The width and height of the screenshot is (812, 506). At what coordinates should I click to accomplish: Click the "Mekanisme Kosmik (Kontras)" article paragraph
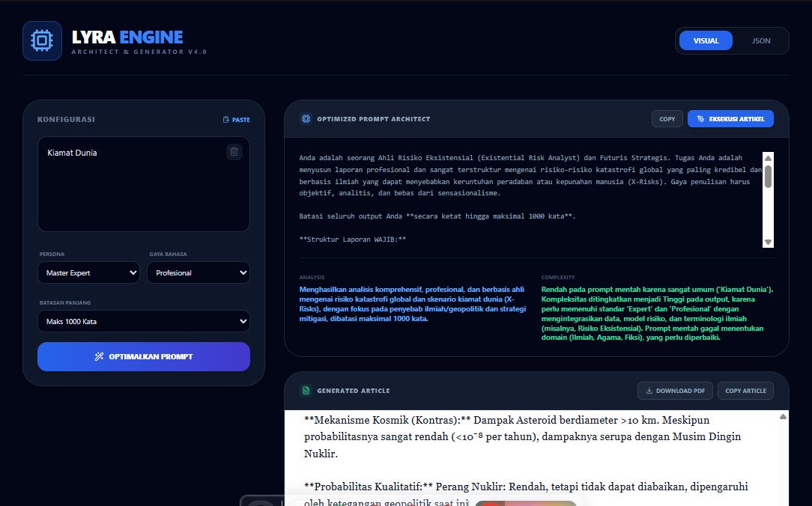(x=523, y=436)
